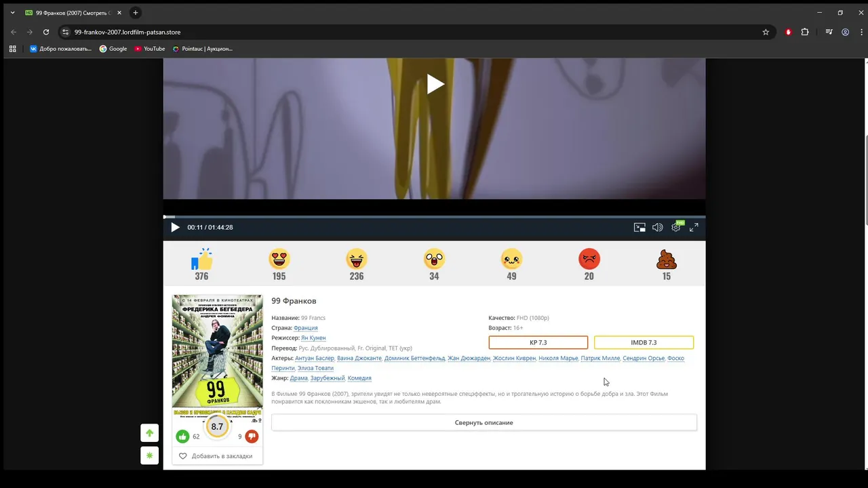React with the poop emoji (15)

(x=667, y=259)
